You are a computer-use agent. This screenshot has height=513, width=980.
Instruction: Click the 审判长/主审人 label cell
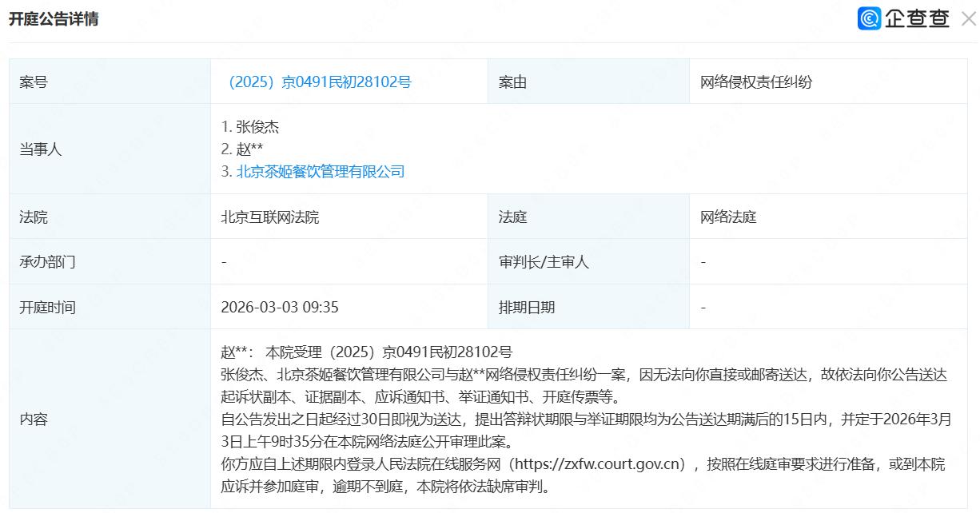[544, 262]
